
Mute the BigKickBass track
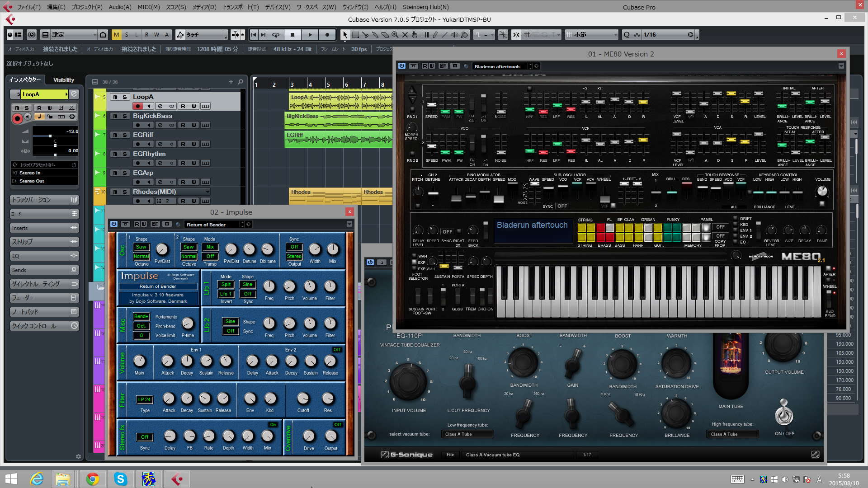pyautogui.click(x=115, y=116)
